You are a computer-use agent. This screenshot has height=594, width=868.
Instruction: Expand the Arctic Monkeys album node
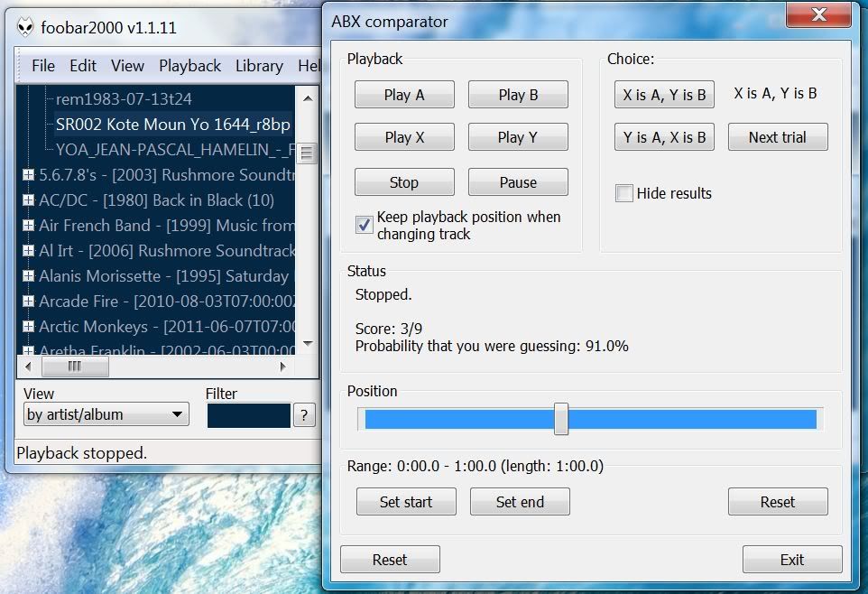(28, 327)
